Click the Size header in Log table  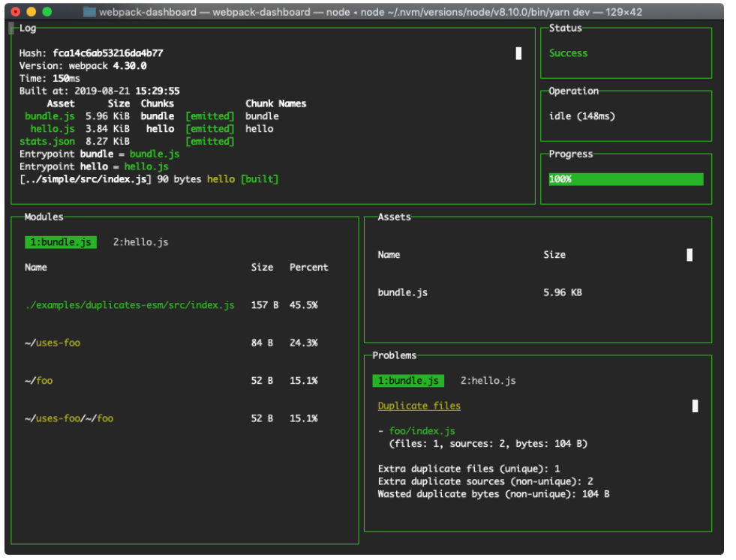(x=120, y=104)
